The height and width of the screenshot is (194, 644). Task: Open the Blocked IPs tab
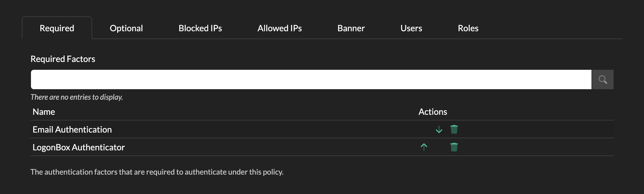(200, 28)
